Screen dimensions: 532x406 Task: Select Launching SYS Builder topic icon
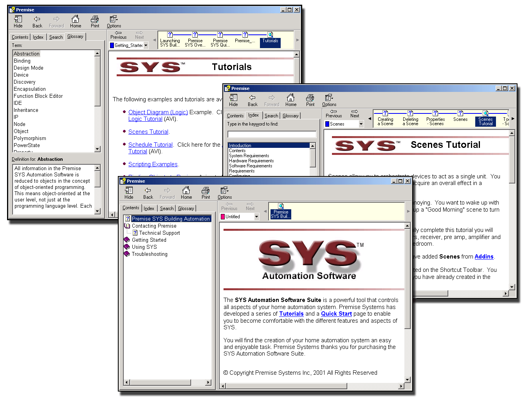tap(170, 40)
